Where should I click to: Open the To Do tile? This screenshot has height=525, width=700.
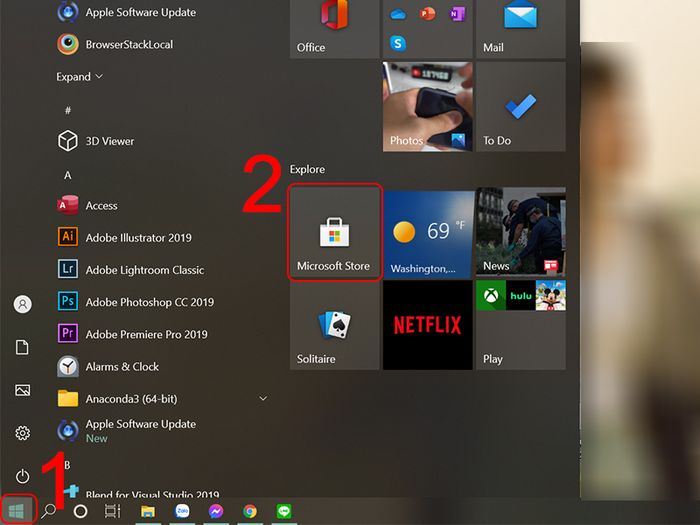tap(521, 107)
